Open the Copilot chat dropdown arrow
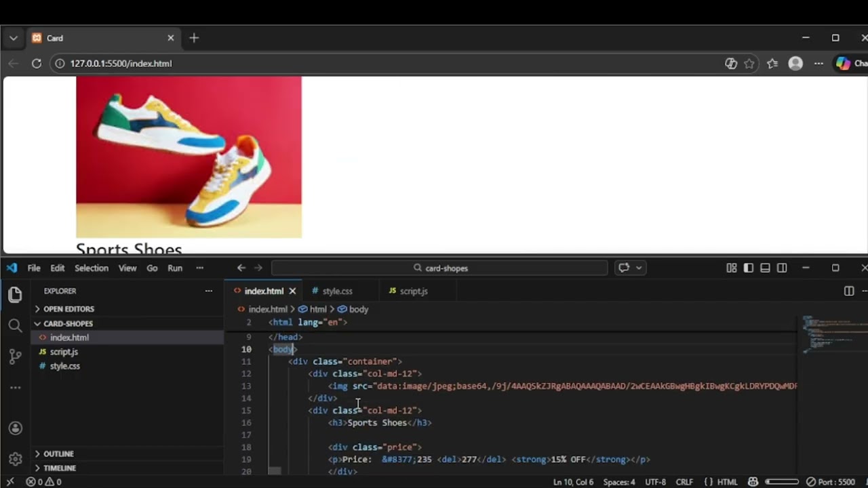Screen dimensions: 868x488 (639, 268)
